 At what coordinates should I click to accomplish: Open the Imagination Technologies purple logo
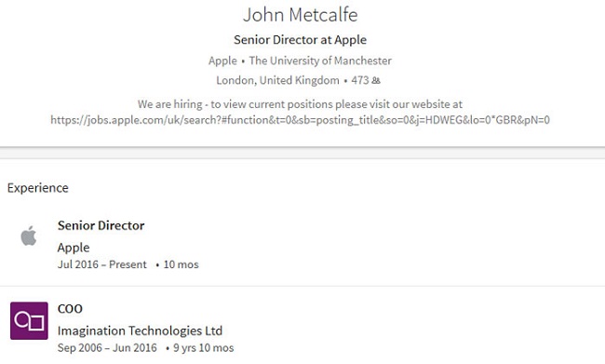(x=30, y=321)
